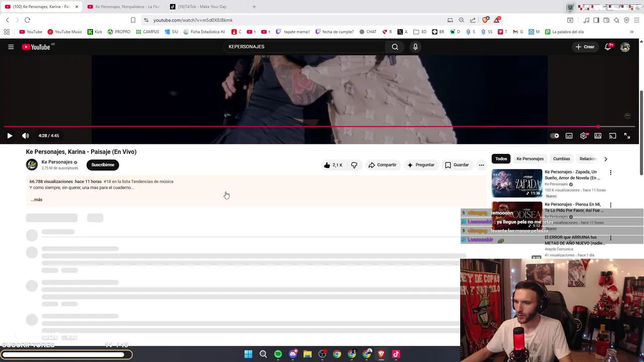Open the YouTube Music bookmark
Screen dimensions: 644x362
click(64, 32)
